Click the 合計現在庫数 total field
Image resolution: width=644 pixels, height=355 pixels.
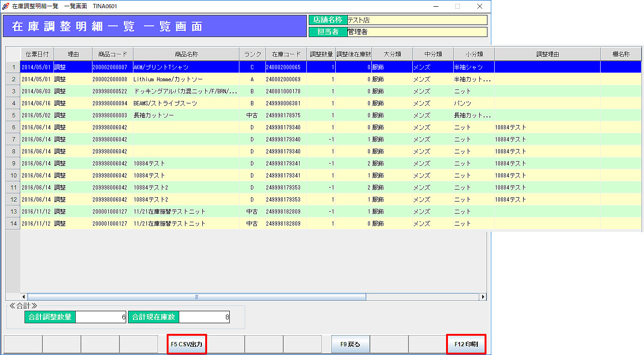(204, 317)
